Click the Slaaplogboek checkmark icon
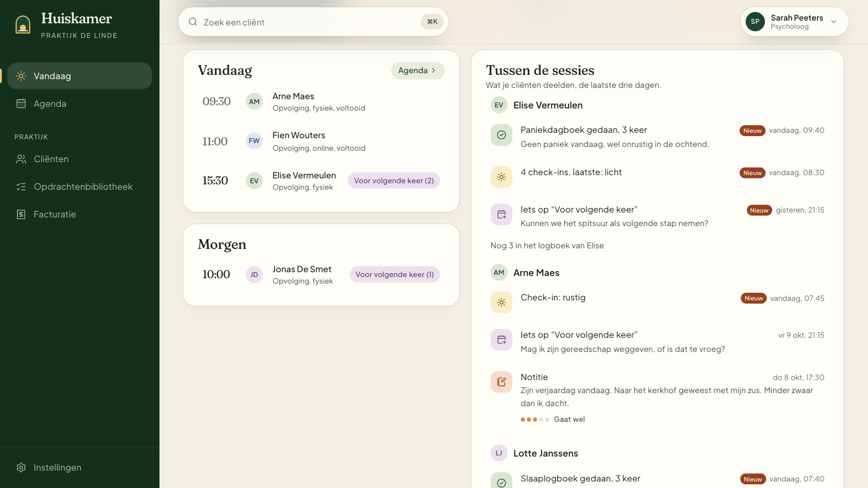 (x=501, y=483)
